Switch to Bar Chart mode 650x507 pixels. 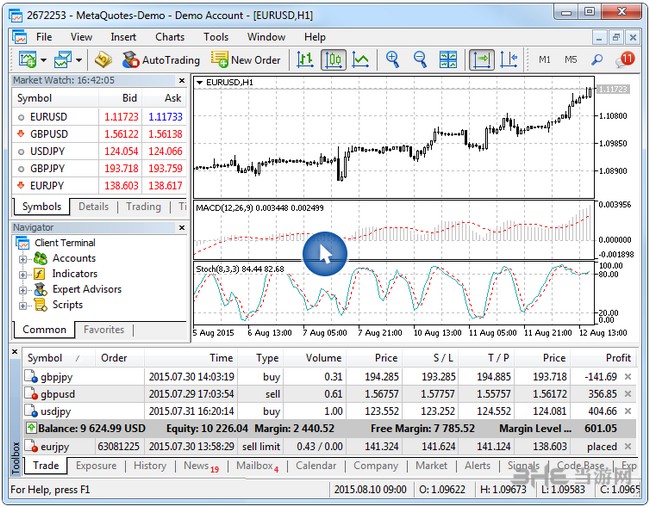[x=306, y=60]
